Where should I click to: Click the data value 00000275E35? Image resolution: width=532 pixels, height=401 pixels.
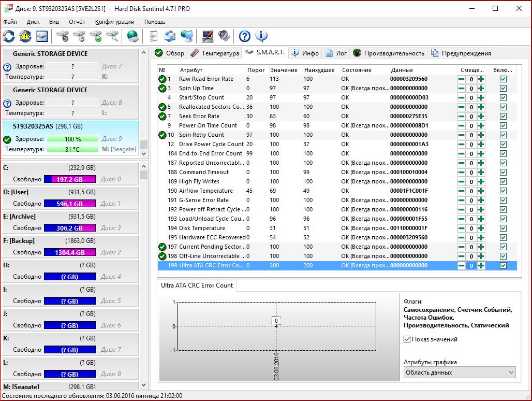tap(408, 116)
